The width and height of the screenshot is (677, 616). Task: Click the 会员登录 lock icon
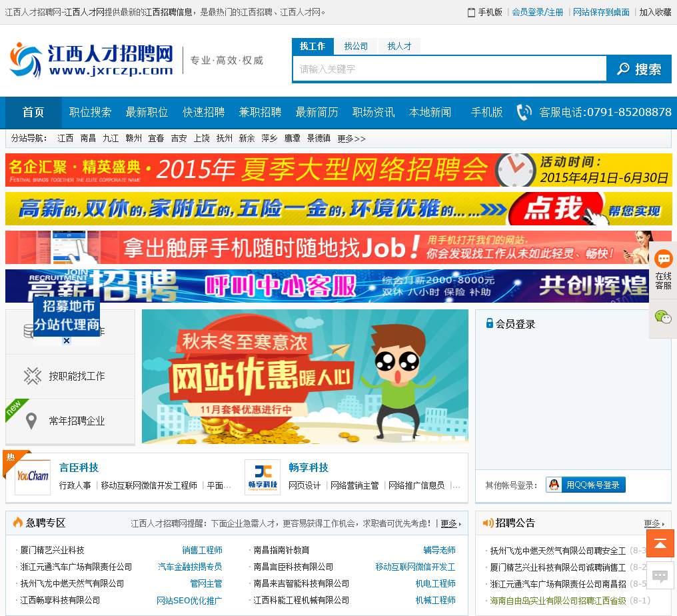(x=489, y=323)
